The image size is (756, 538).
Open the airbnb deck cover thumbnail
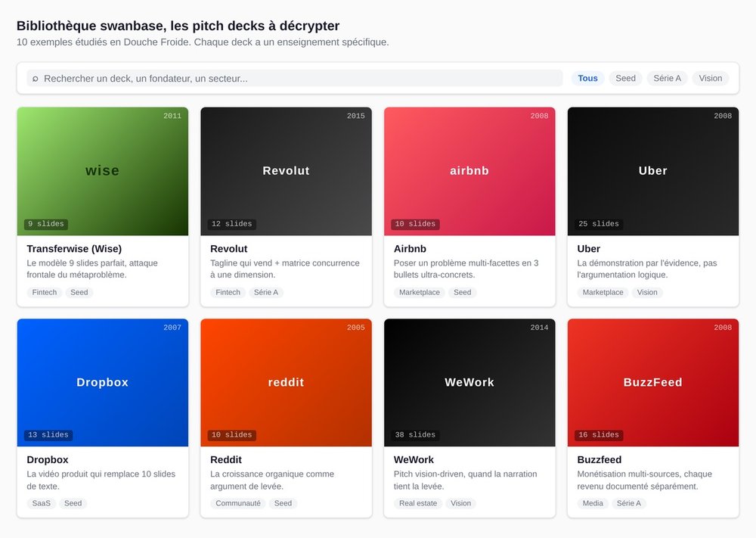469,171
